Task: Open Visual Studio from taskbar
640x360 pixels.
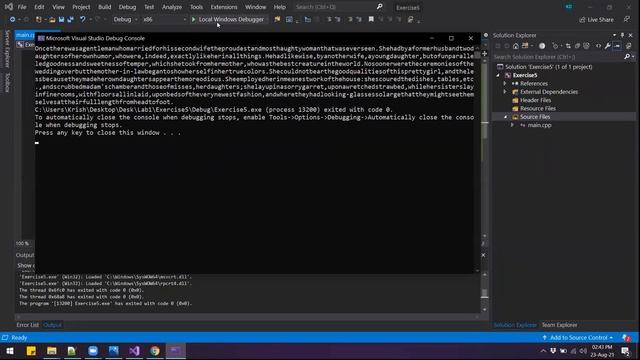Action: coord(134,351)
